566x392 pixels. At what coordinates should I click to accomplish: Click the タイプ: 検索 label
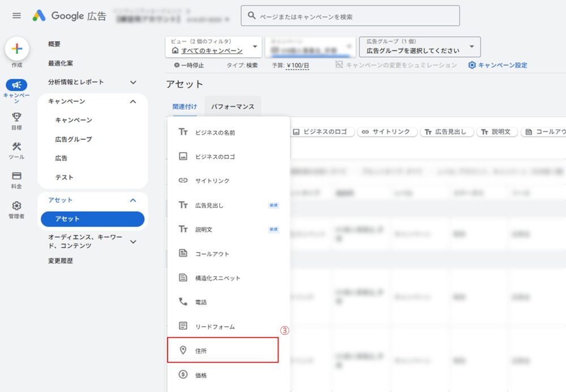click(242, 65)
